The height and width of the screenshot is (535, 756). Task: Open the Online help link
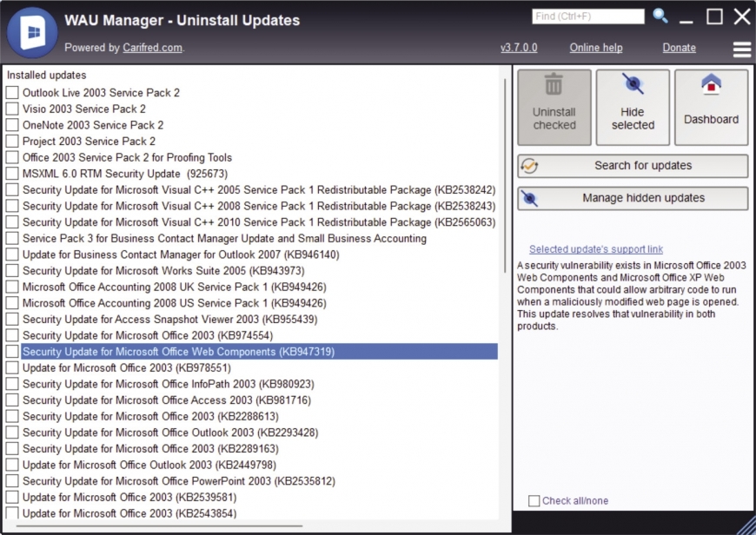point(596,48)
